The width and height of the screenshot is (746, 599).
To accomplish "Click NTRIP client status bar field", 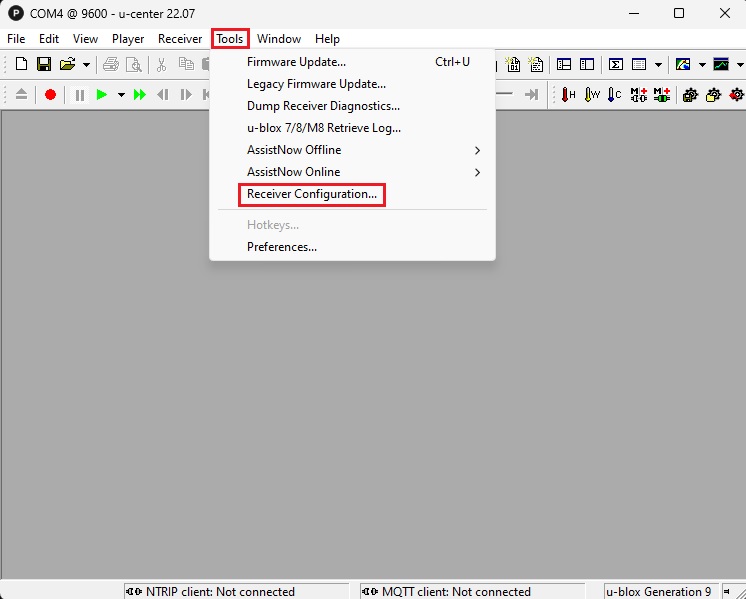I will [x=236, y=591].
